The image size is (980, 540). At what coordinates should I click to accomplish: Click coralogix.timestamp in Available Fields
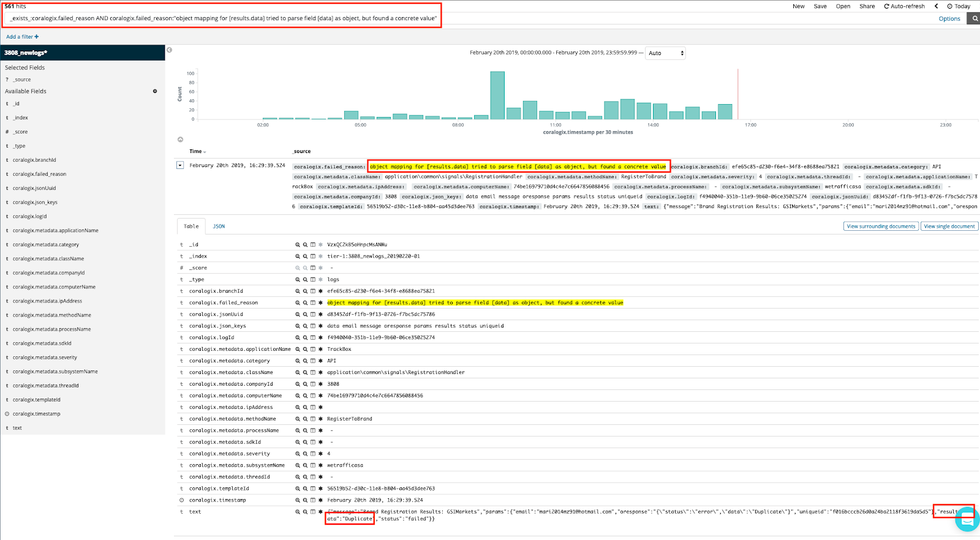coord(36,414)
